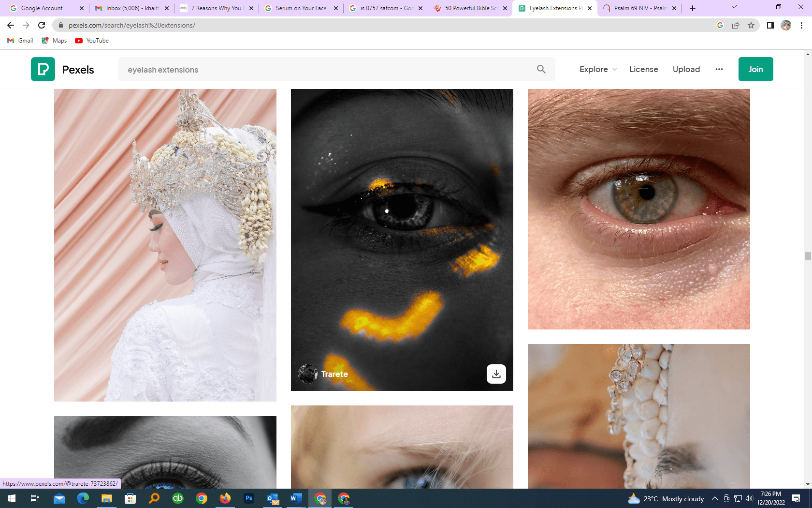
Task: Click the search magnifier icon in Pexels
Action: click(541, 69)
